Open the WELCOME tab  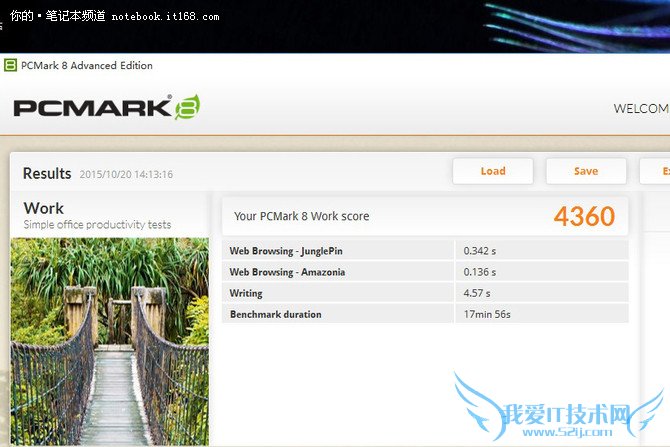click(641, 109)
